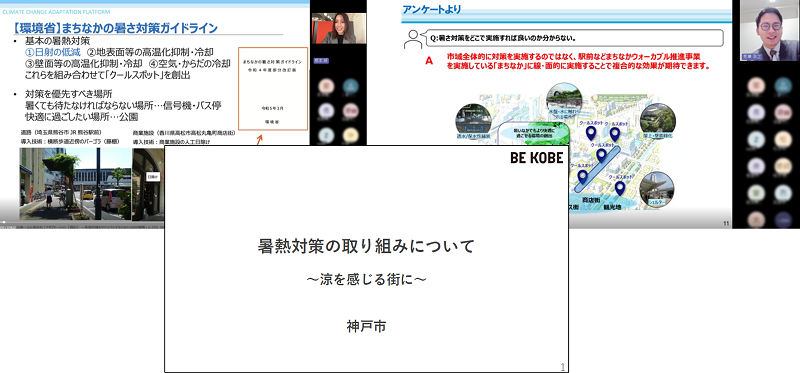Select the smiling woman presenter video tile

pos(338,29)
